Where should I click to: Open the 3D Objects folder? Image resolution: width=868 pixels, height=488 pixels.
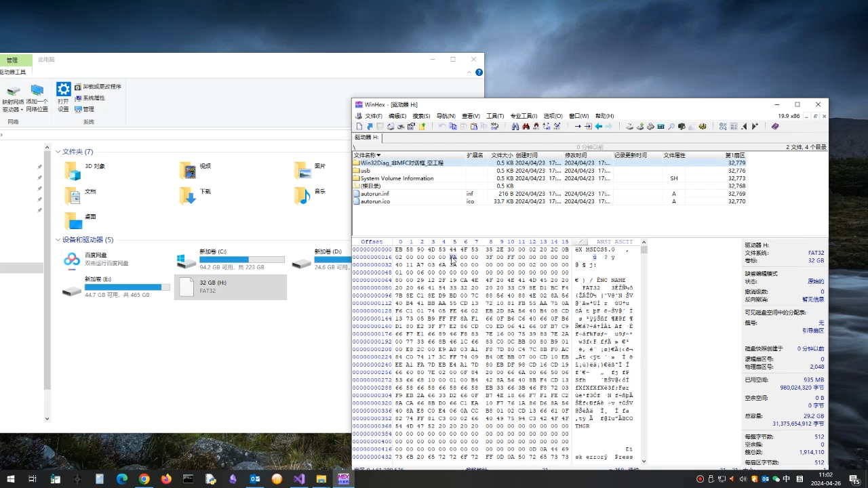[x=72, y=170]
